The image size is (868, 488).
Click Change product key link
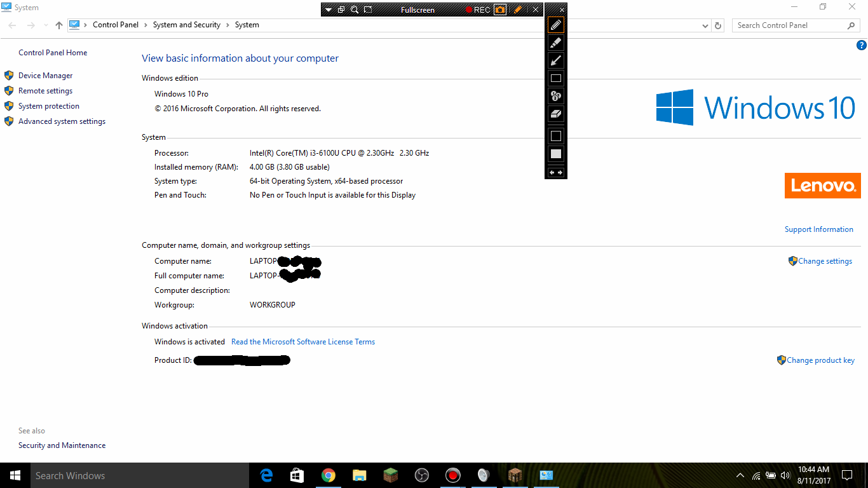click(820, 360)
